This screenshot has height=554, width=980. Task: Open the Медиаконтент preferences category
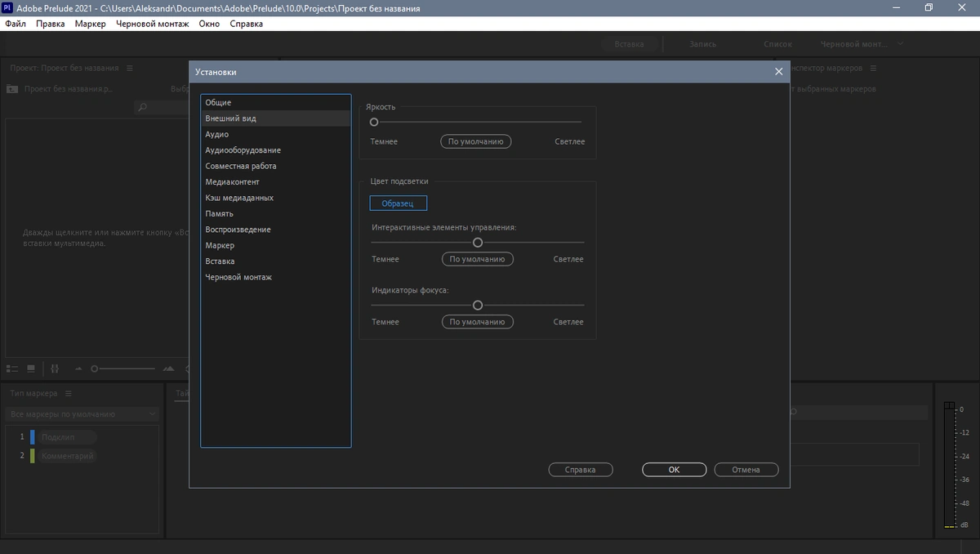click(276, 181)
